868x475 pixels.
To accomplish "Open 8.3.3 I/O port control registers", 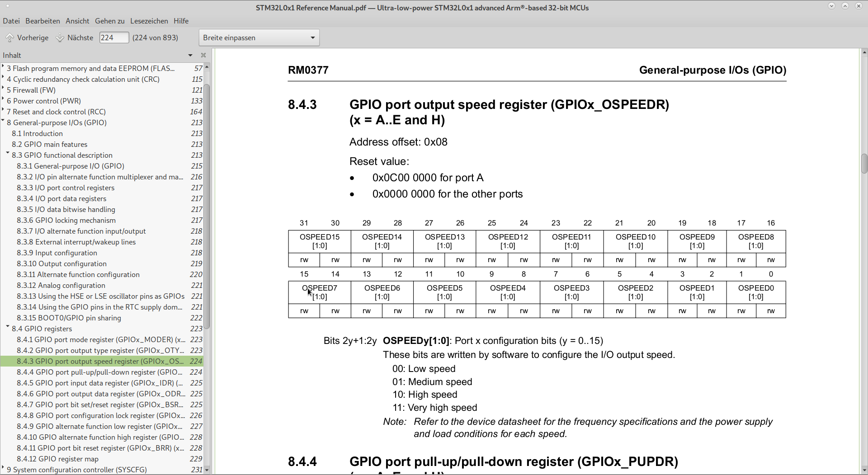I will pos(102,188).
